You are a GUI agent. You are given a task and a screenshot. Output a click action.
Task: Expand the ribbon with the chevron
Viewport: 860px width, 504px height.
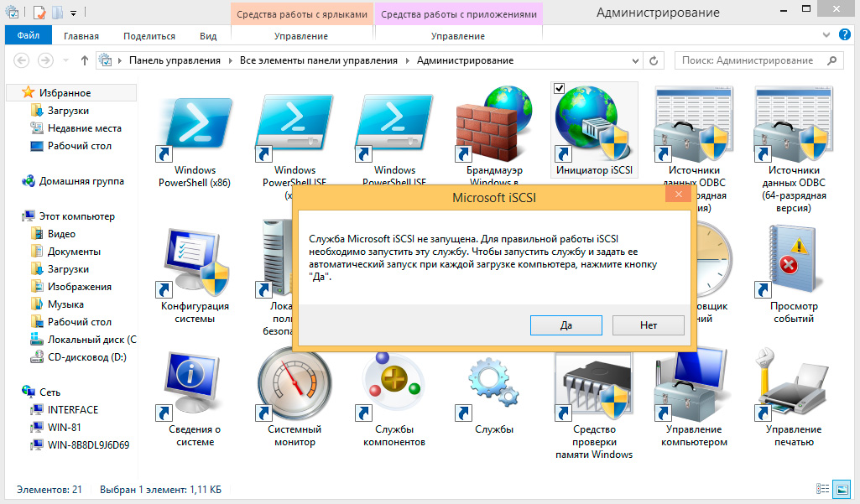(x=826, y=35)
